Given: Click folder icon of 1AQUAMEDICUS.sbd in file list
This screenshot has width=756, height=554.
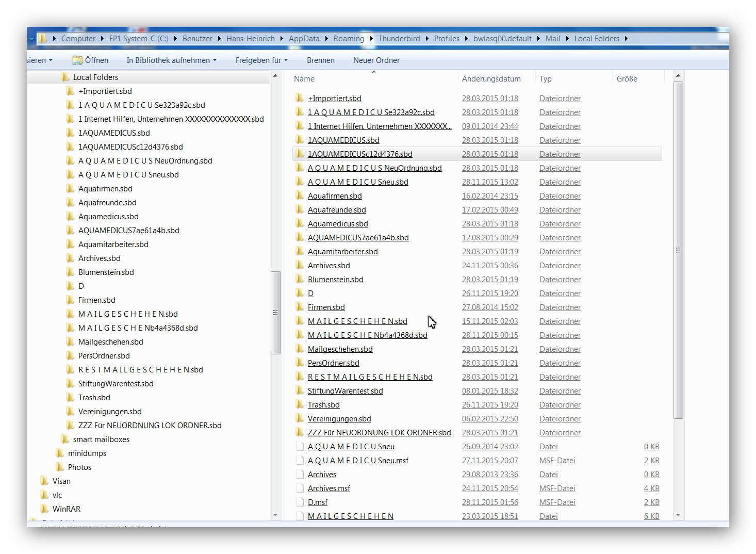Looking at the screenshot, I should coord(300,140).
